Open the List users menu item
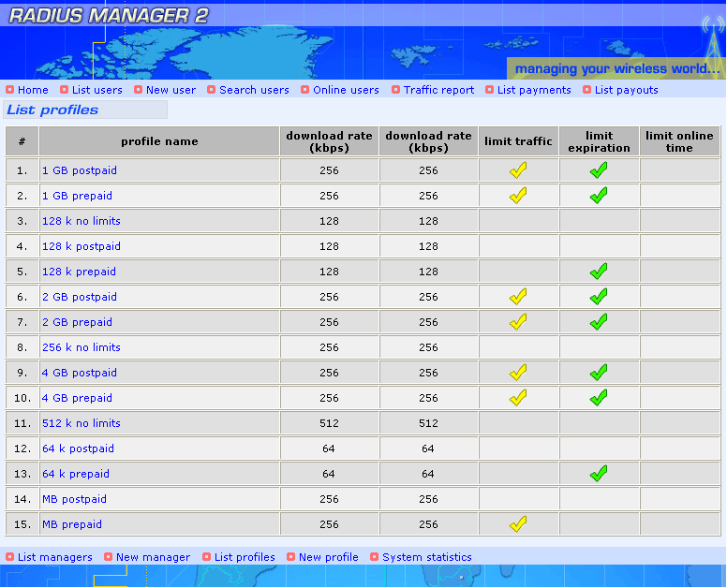 (96, 91)
